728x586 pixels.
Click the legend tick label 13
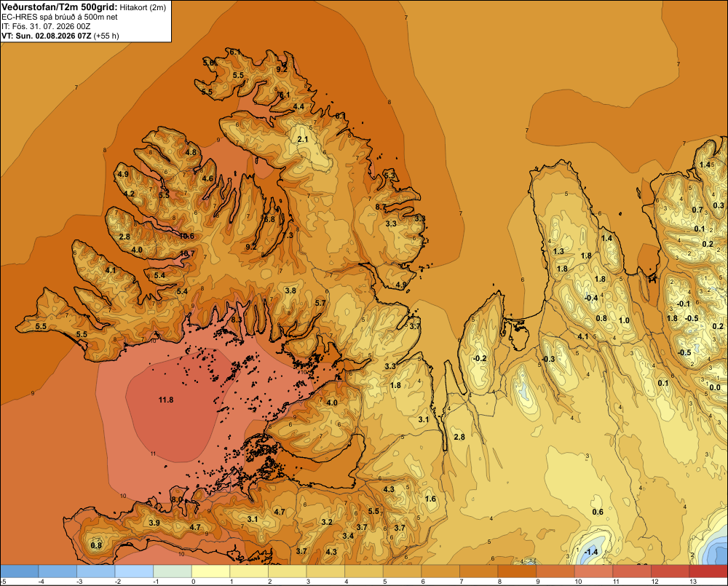click(x=693, y=582)
